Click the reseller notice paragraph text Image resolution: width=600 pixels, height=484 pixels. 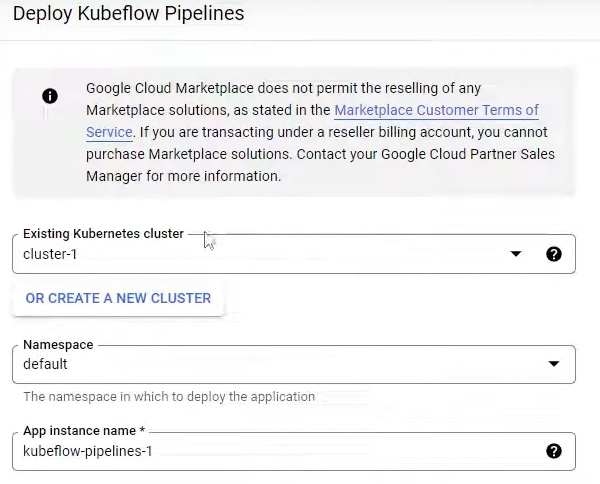pyautogui.click(x=320, y=154)
